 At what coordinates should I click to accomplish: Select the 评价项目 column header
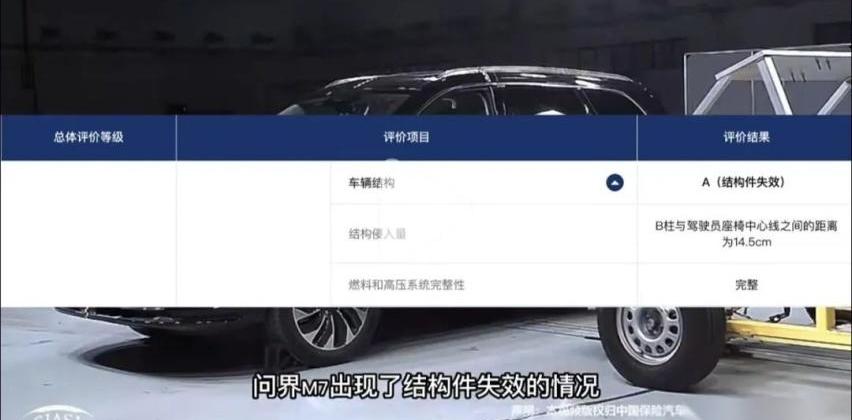click(406, 137)
